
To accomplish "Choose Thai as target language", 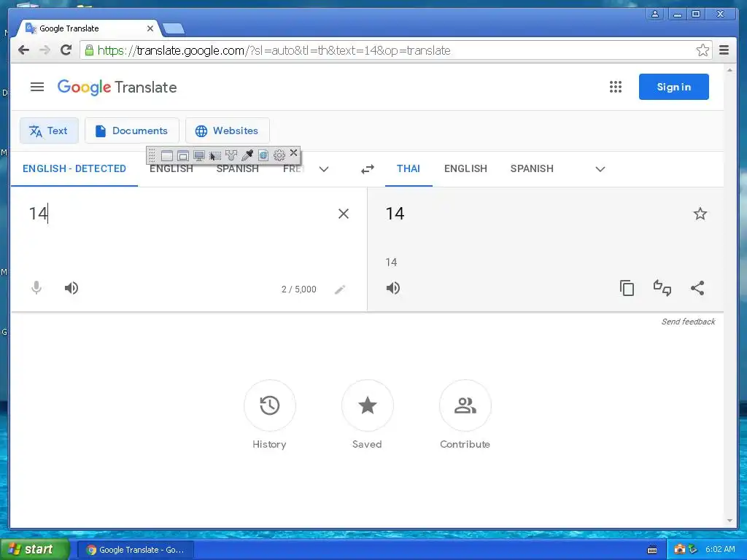I will point(409,168).
